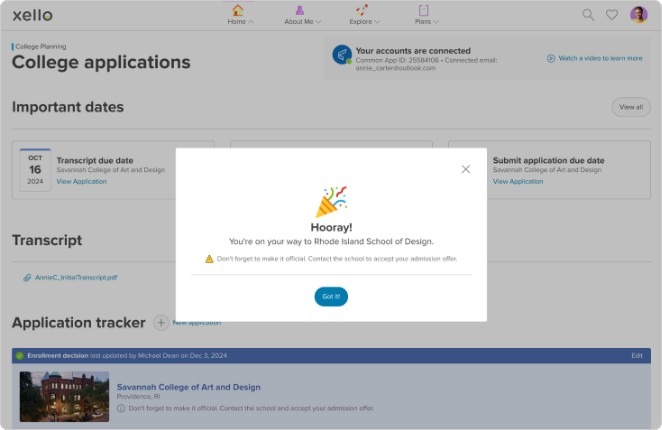Image resolution: width=662 pixels, height=430 pixels.
Task: Open the Plans clipboard icon
Action: pyautogui.click(x=423, y=10)
